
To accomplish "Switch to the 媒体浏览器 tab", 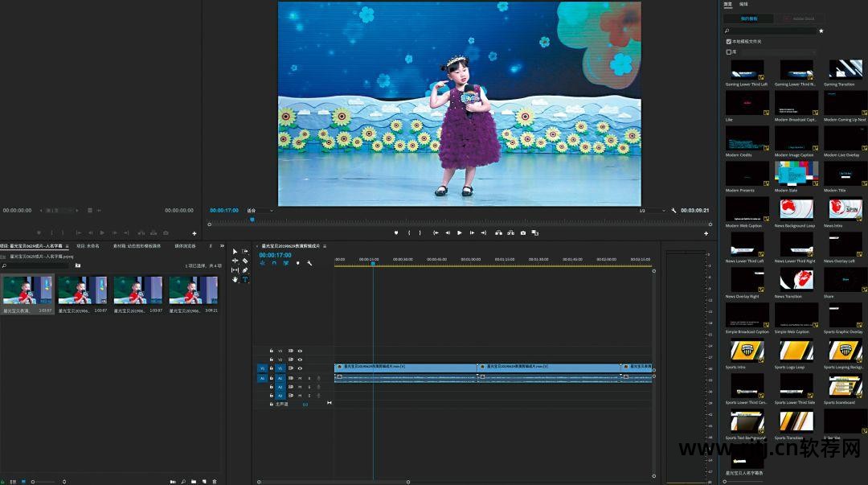I will (x=185, y=246).
